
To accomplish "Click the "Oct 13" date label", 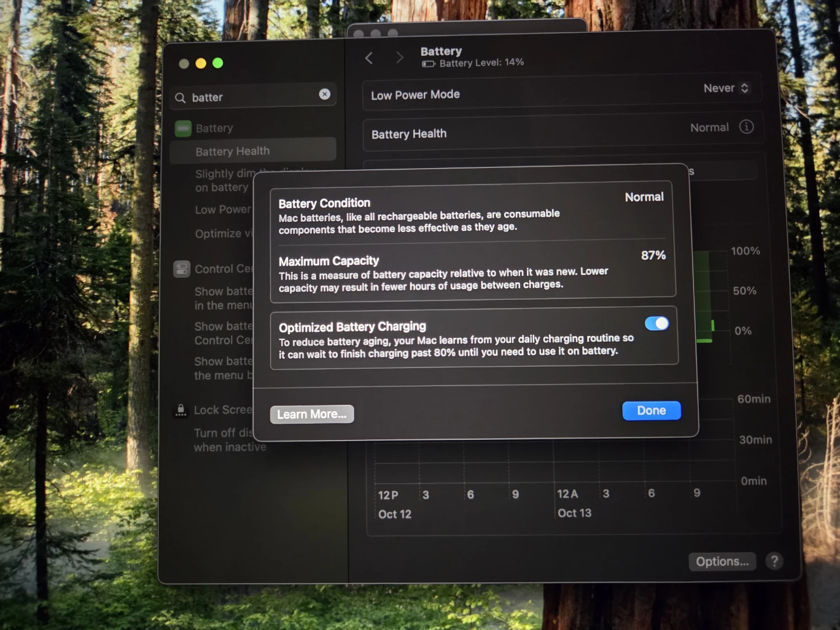I will [575, 513].
